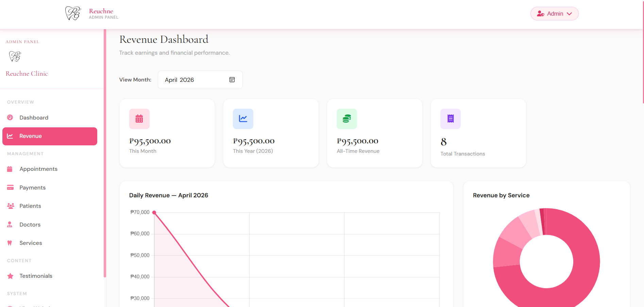644x307 pixels.
Task: Click the Reuchne Clinic sidebar title
Action: [x=27, y=74]
